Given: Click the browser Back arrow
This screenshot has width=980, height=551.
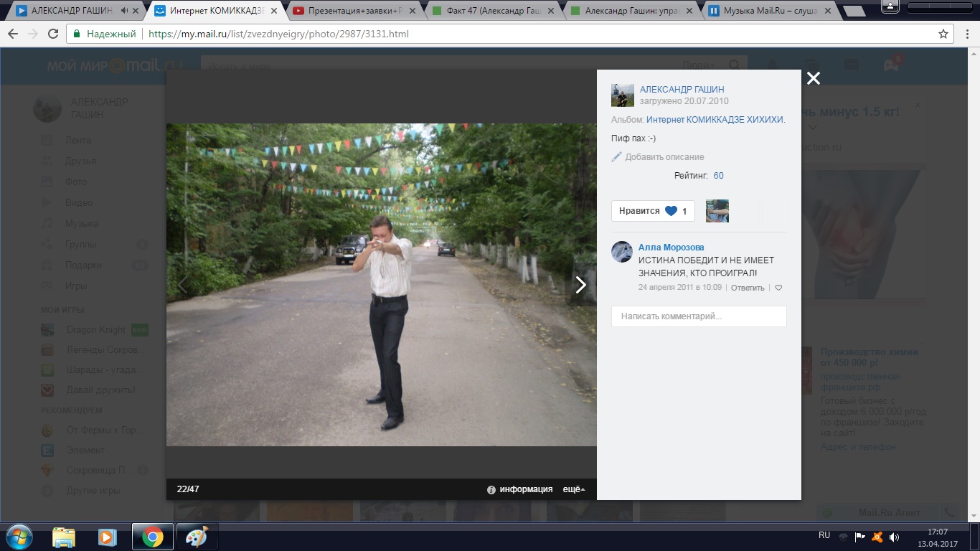Looking at the screenshot, I should click(13, 34).
